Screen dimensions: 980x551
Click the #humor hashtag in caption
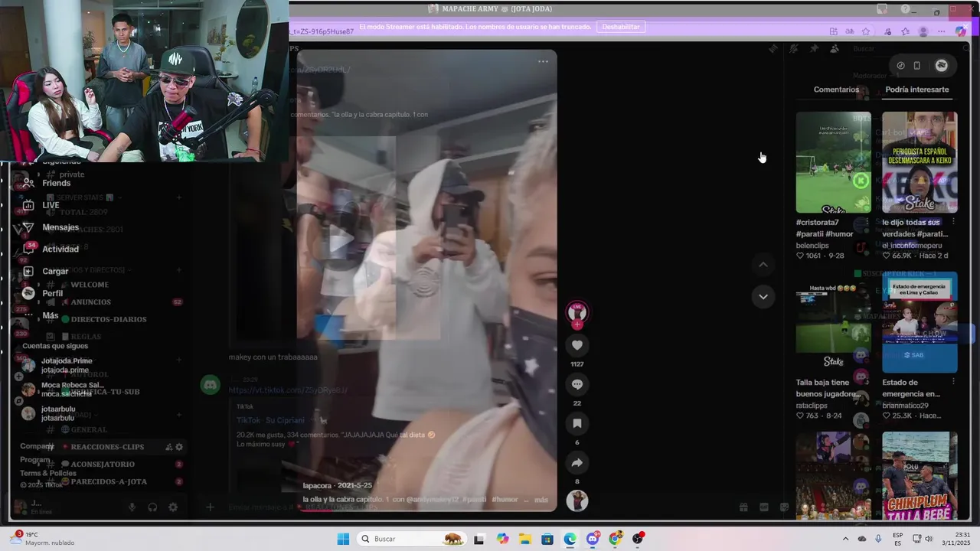[x=505, y=500]
